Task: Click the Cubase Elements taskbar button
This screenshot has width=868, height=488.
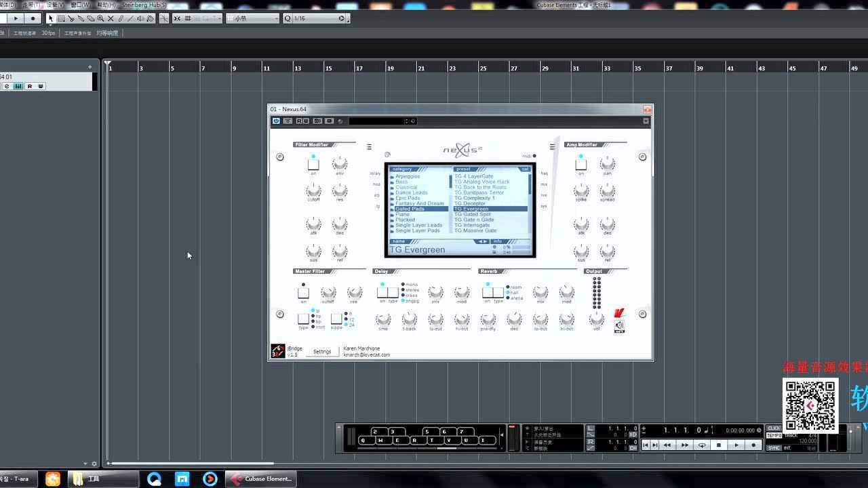Action: [261, 479]
